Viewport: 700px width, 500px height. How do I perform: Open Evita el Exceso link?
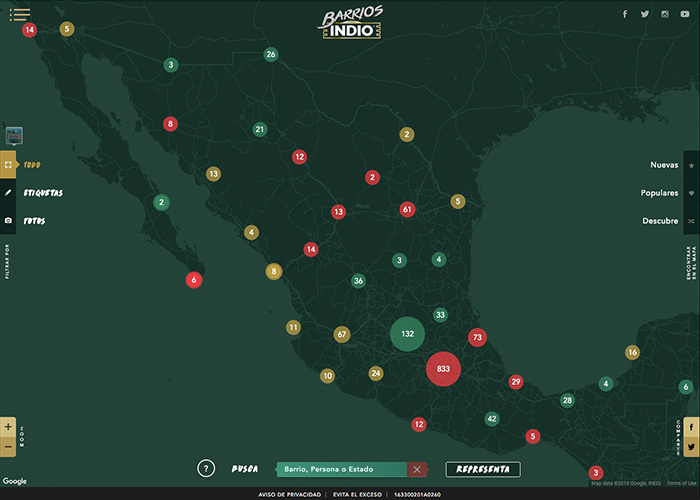pos(357,495)
